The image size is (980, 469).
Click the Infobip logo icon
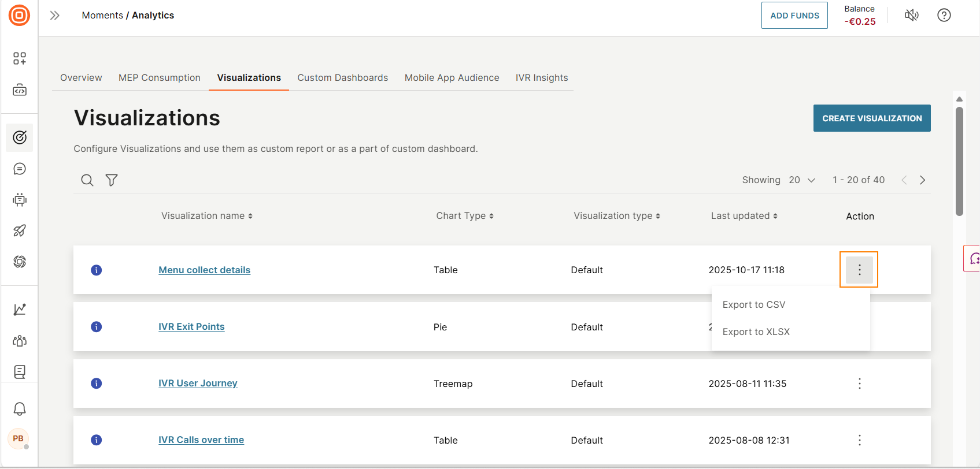19,15
